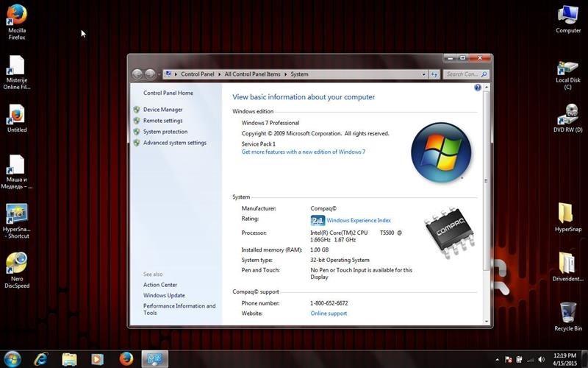Click the safely remove hardware tray icon
The height and width of the screenshot is (368, 588).
(520, 360)
